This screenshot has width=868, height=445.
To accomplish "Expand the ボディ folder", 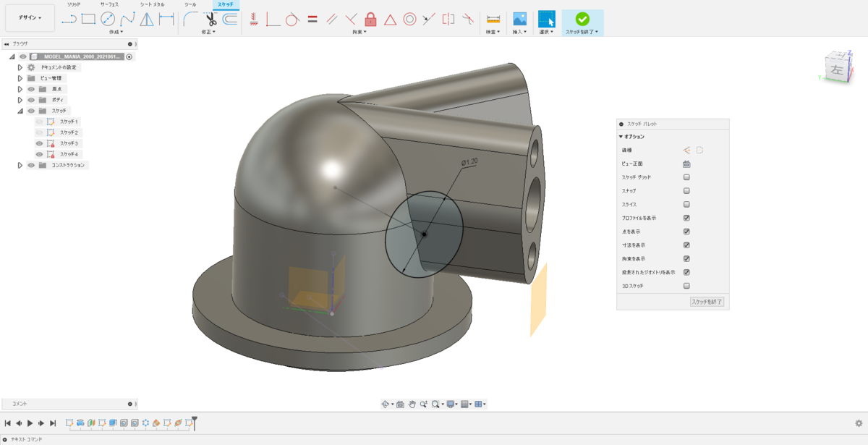I will coord(20,100).
